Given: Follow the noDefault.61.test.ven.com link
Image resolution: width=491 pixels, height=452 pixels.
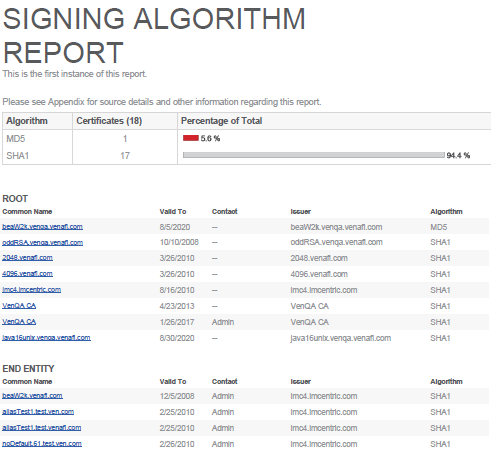Looking at the screenshot, I should [42, 444].
